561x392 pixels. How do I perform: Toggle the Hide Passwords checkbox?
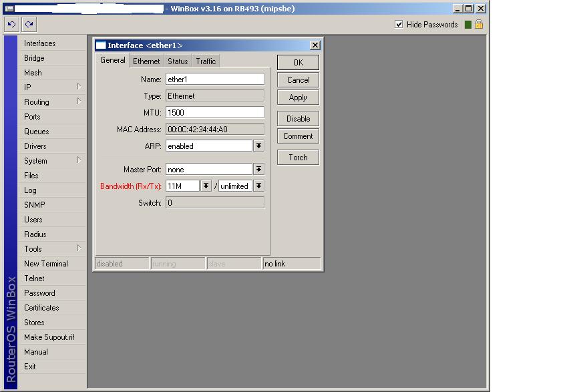point(399,24)
